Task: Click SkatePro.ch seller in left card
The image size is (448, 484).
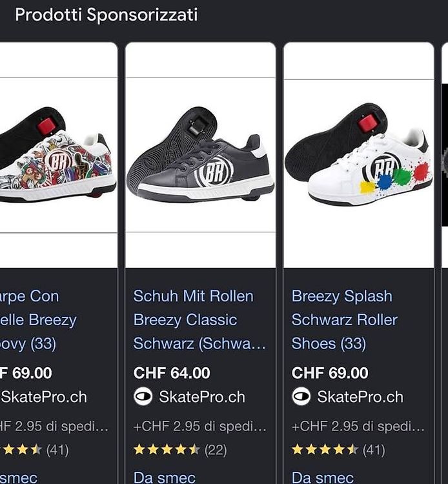Action: pos(43,397)
